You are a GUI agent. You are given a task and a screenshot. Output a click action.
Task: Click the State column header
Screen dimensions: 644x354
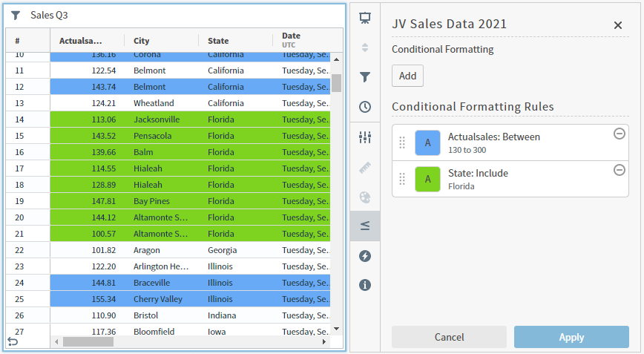pos(236,41)
